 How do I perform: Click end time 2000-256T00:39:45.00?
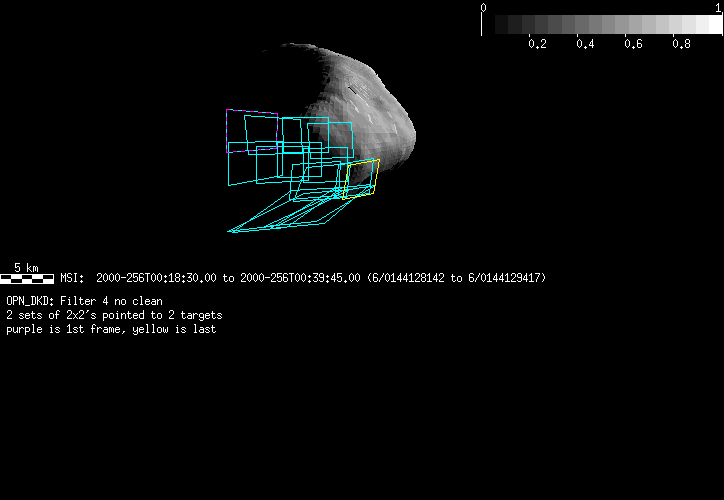pos(300,278)
